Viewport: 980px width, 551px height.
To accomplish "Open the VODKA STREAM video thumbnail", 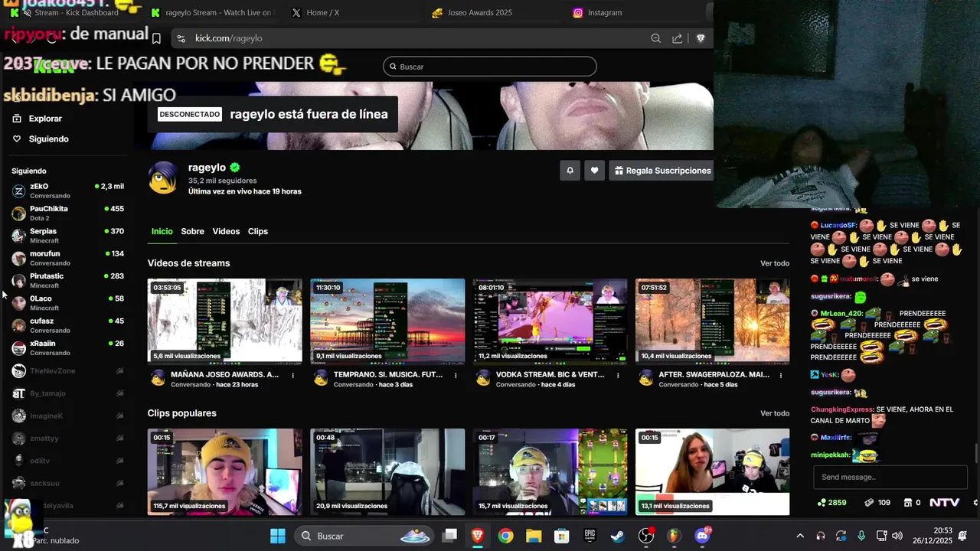I will point(550,321).
